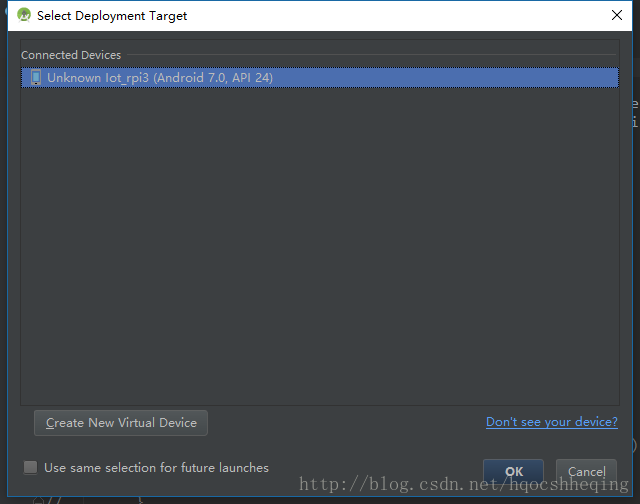The height and width of the screenshot is (504, 640).
Task: Click the Android 7.0, API 24 text
Action: (x=213, y=78)
